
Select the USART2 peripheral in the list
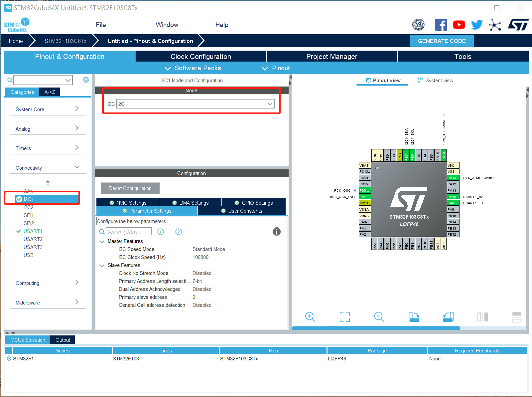click(x=33, y=239)
